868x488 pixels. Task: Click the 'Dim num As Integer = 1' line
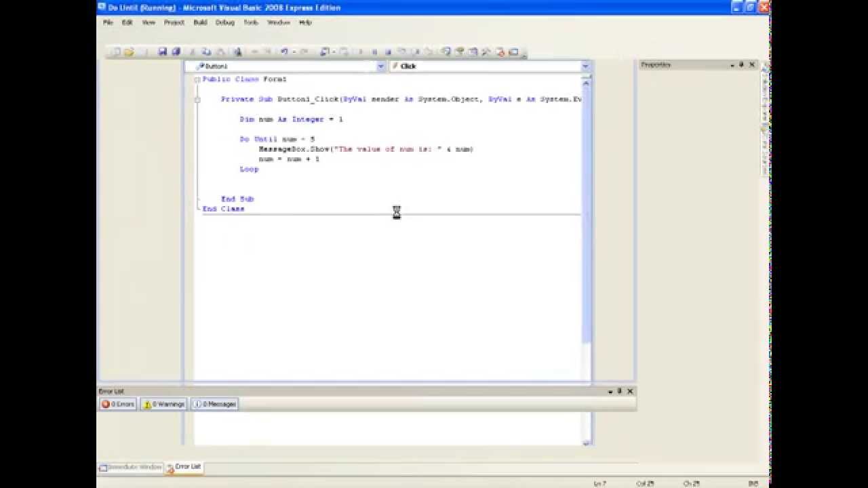click(292, 119)
